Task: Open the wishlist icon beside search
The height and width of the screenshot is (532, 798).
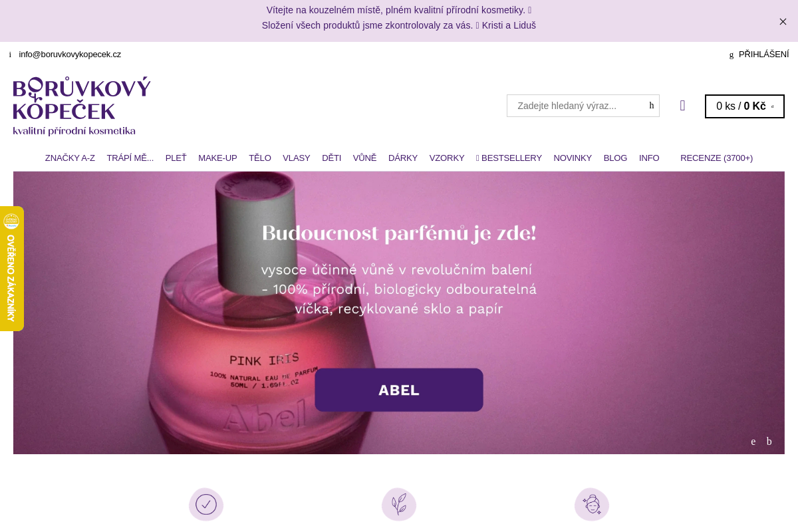Action: click(682, 106)
